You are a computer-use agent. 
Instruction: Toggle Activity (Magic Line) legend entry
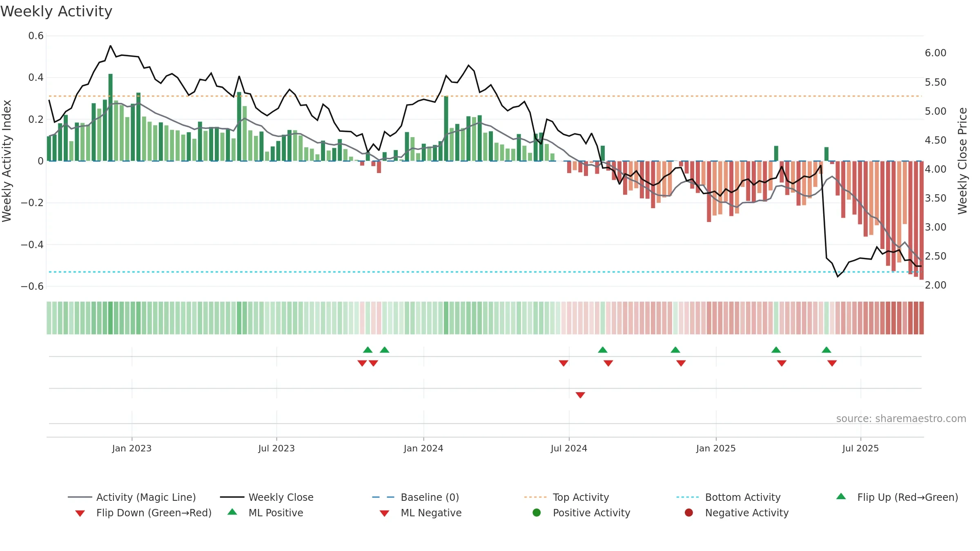(131, 497)
